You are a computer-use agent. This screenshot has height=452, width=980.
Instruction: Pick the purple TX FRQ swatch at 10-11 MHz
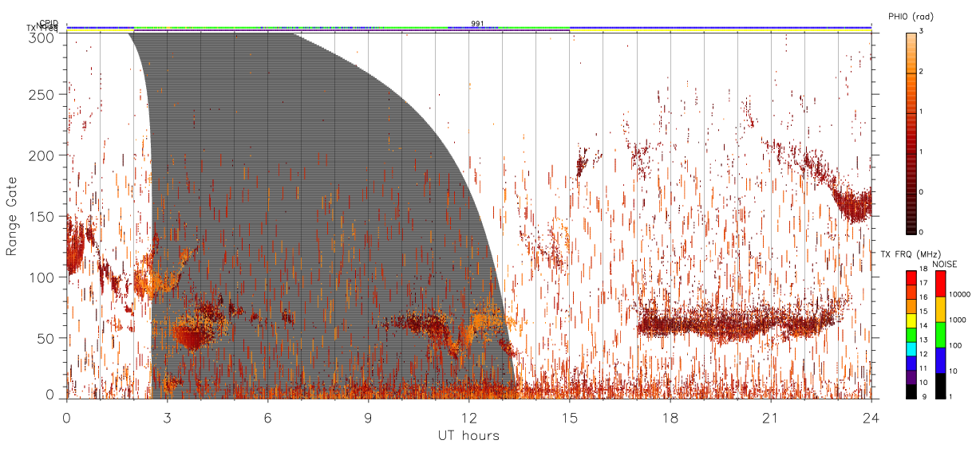pos(911,379)
